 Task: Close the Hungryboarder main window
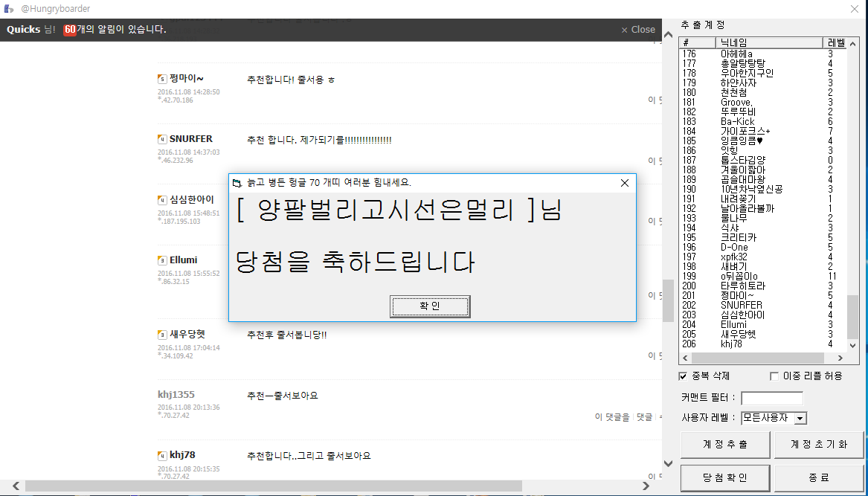855,9
